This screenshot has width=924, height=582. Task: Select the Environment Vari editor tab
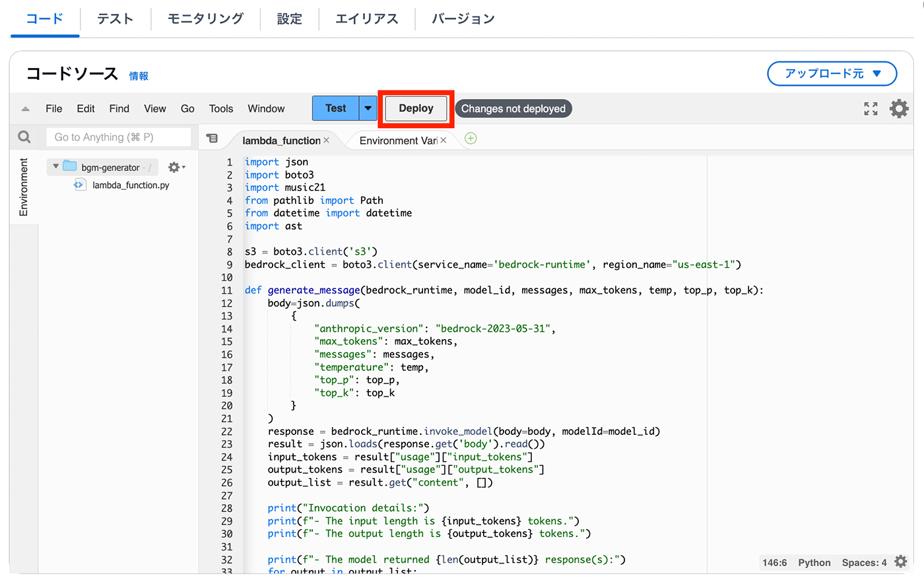pos(399,141)
